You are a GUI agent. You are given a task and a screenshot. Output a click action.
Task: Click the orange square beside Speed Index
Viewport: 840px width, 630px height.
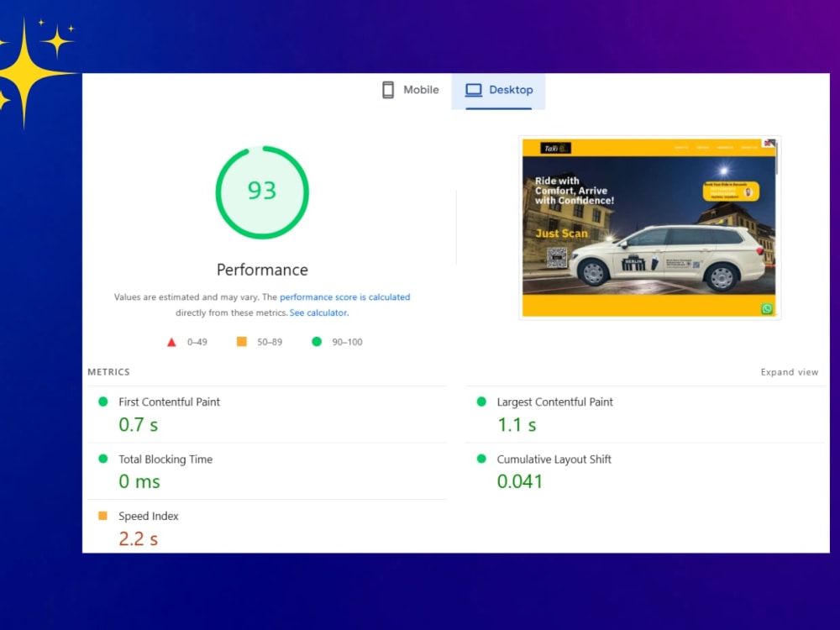pos(102,516)
